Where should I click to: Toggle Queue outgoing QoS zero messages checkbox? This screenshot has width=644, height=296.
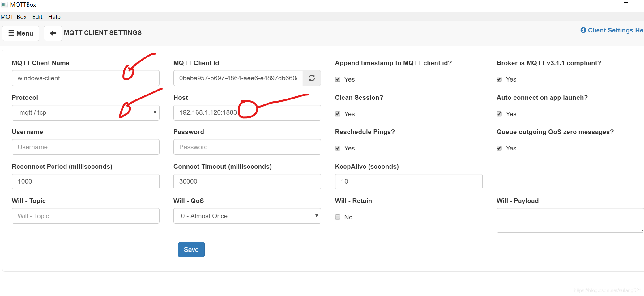499,148
